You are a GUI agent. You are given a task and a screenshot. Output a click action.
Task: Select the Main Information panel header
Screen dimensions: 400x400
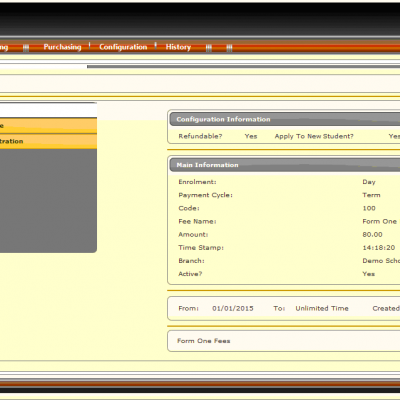click(285, 165)
